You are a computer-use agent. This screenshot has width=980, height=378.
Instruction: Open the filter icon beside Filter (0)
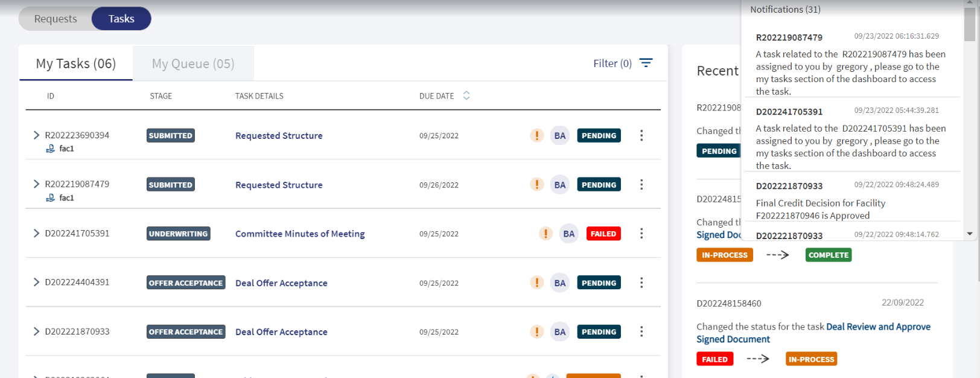point(646,63)
